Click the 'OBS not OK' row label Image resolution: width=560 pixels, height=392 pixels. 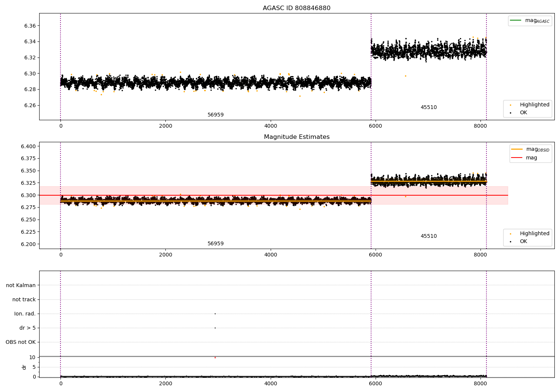21,342
